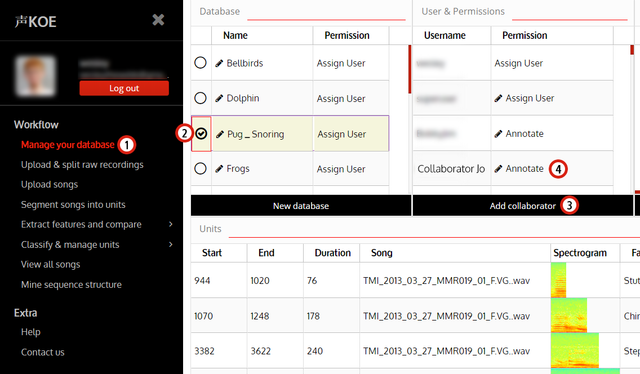
Task: Edit the Bellbirds name pencil icon
Action: click(x=219, y=63)
